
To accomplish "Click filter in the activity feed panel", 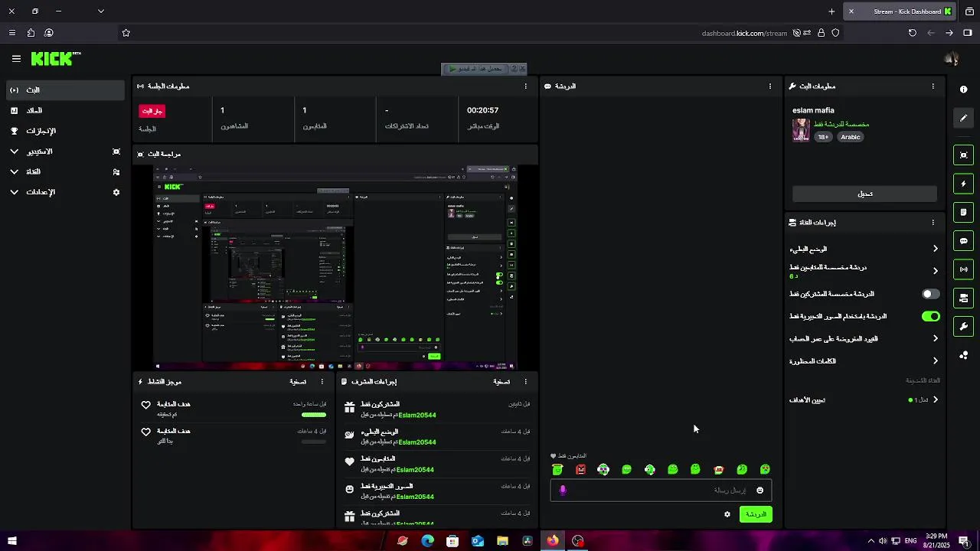I will (x=298, y=382).
